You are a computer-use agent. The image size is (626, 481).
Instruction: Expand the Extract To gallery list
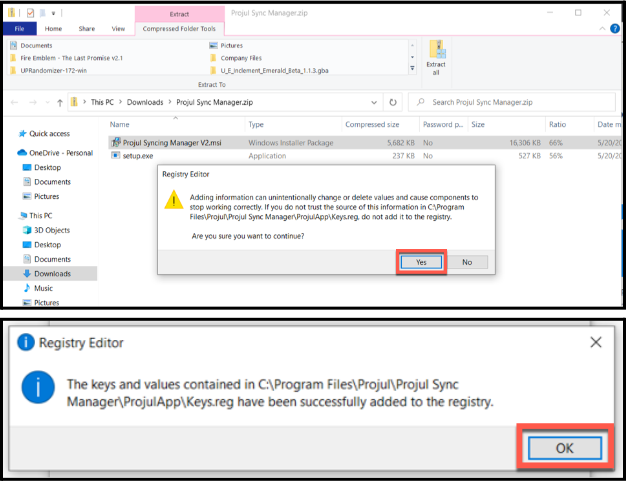point(412,69)
